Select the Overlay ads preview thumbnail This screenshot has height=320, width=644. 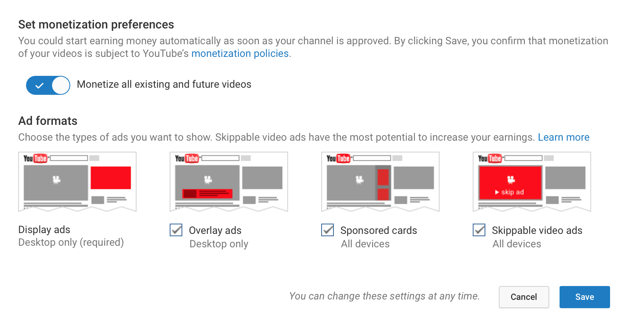229,182
